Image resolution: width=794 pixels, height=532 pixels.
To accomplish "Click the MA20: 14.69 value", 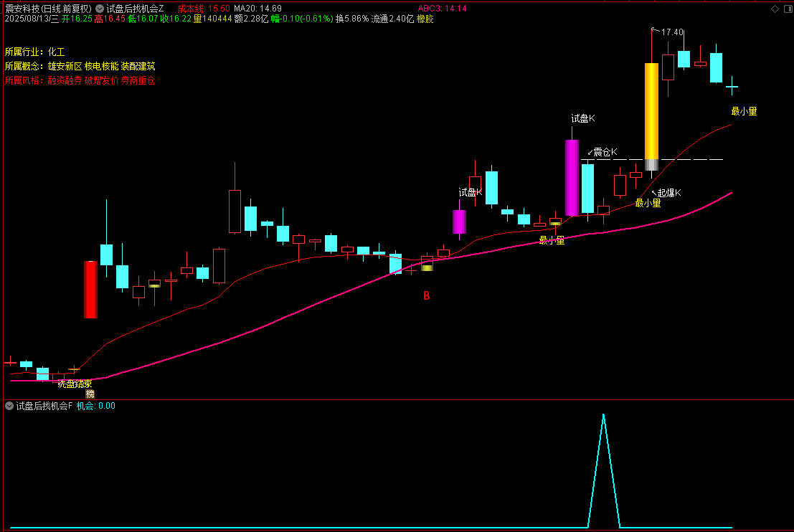I will pos(257,9).
